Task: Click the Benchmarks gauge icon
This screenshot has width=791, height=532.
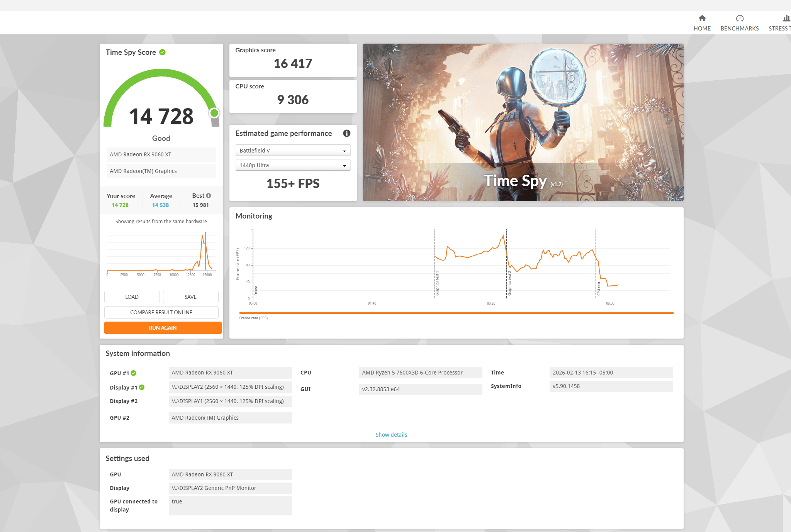Action: click(x=740, y=18)
